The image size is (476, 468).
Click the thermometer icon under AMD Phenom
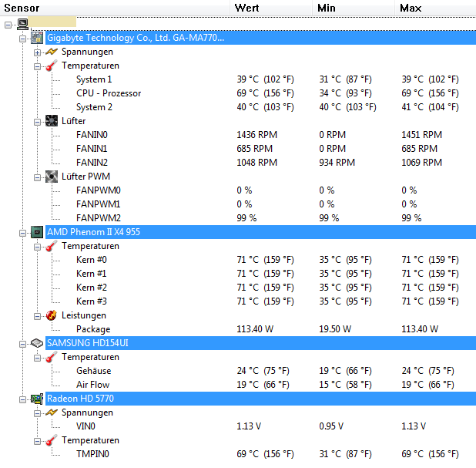52,246
